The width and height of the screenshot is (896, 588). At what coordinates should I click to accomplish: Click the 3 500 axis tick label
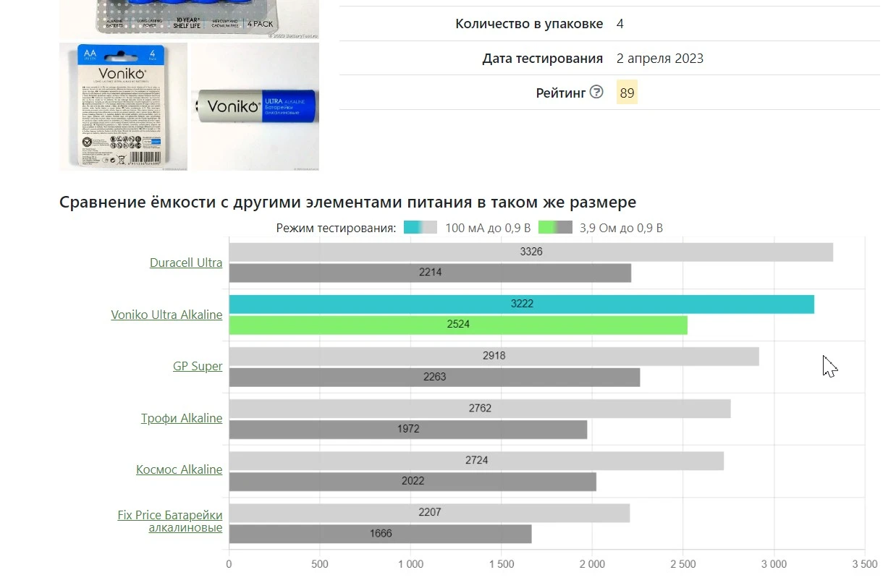click(864, 564)
